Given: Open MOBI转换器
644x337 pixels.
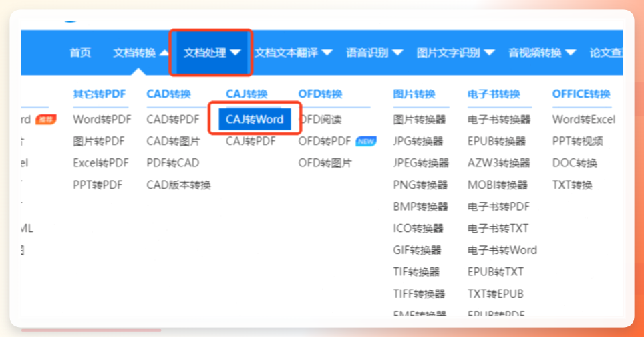Looking at the screenshot, I should coord(498,185).
